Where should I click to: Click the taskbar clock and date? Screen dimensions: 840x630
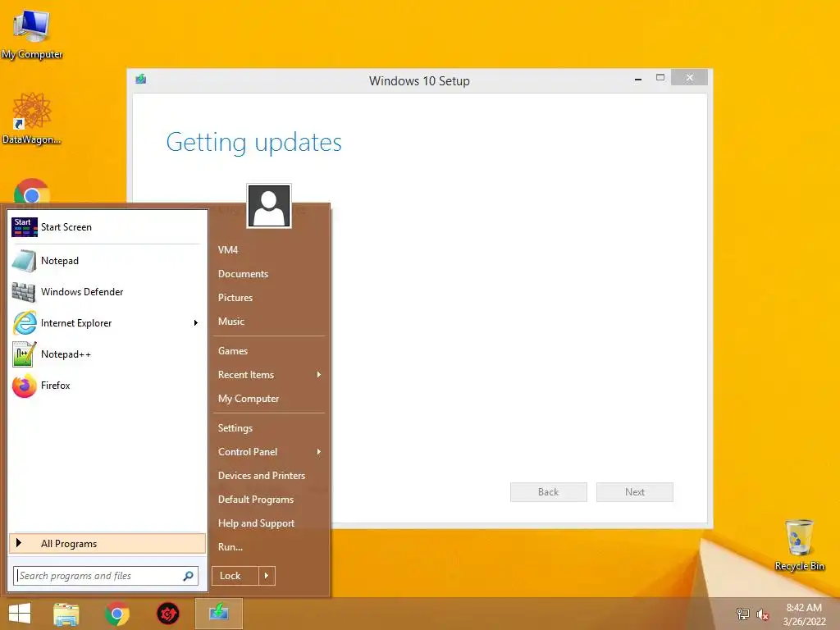pos(804,614)
